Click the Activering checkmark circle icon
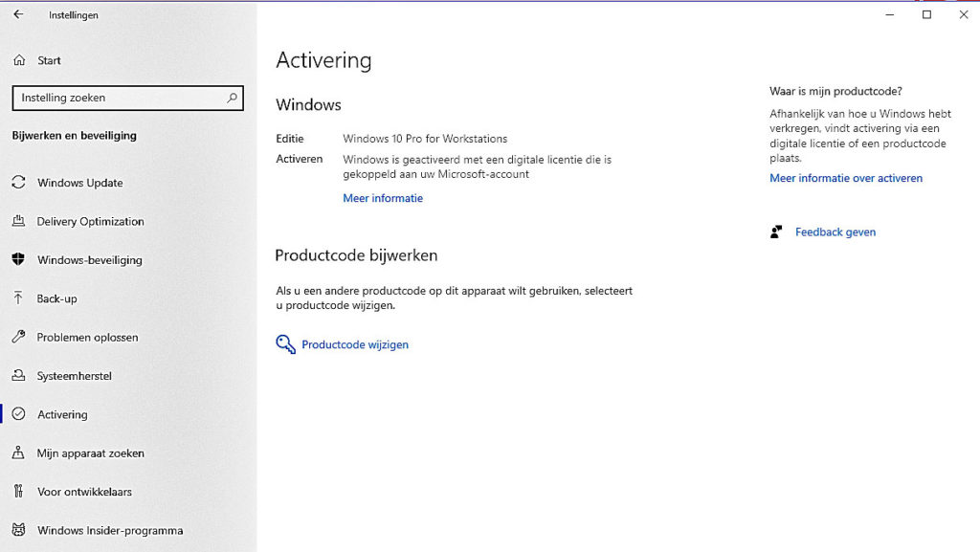The height and width of the screenshot is (552, 980). pyautogui.click(x=19, y=414)
